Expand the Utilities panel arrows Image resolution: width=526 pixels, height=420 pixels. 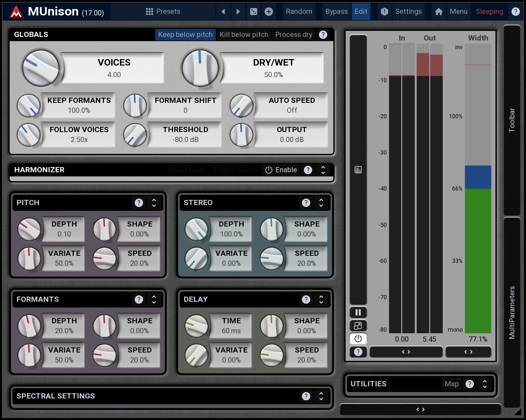[485, 384]
